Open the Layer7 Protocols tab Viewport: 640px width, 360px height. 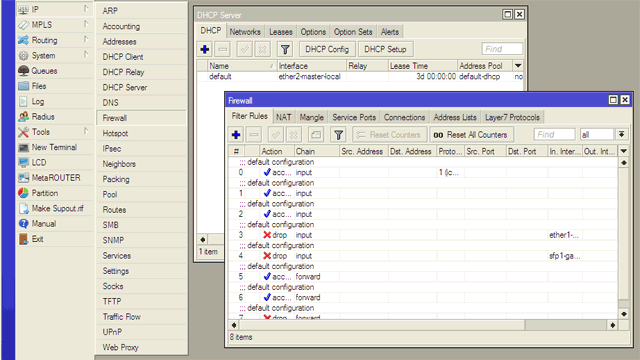click(x=512, y=118)
